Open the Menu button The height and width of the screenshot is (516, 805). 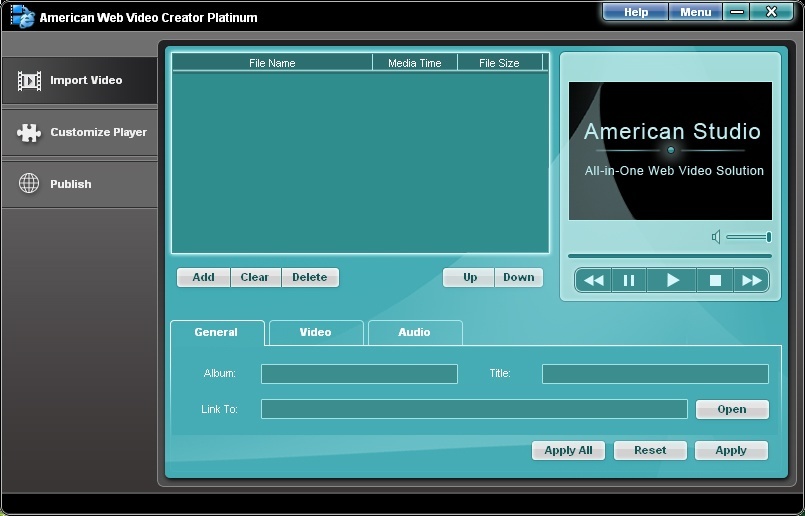696,12
